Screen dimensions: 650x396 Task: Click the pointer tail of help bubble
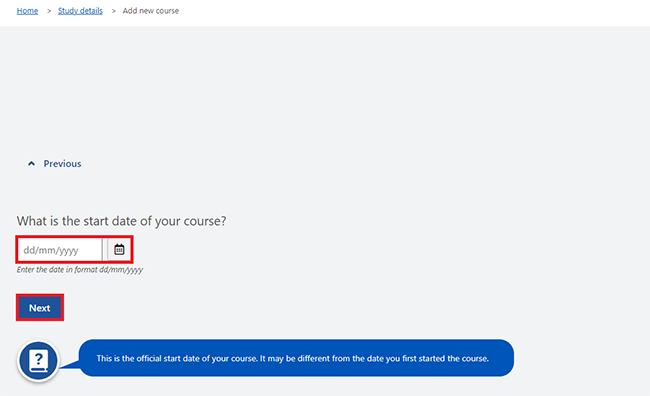pyautogui.click(x=70, y=365)
